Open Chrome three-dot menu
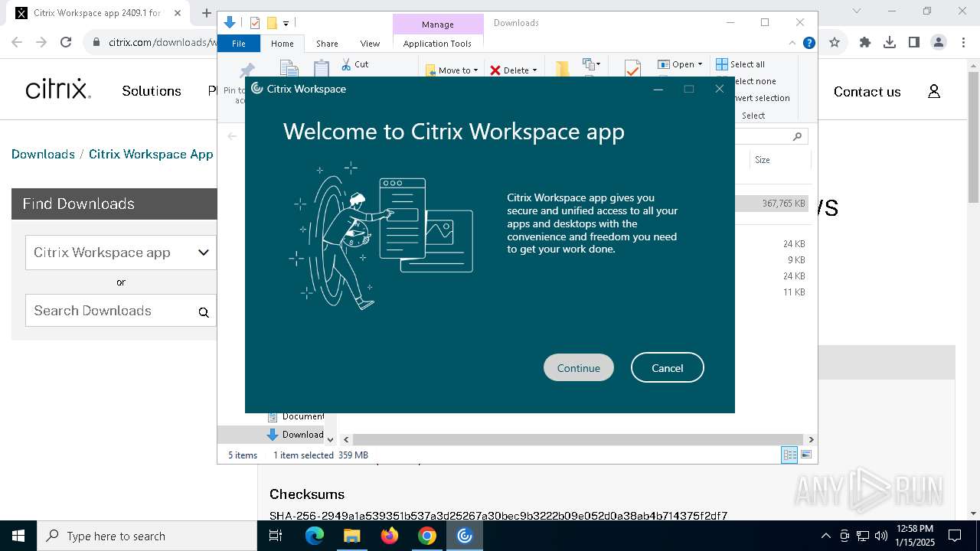Viewport: 980px width, 551px height. 962,42
